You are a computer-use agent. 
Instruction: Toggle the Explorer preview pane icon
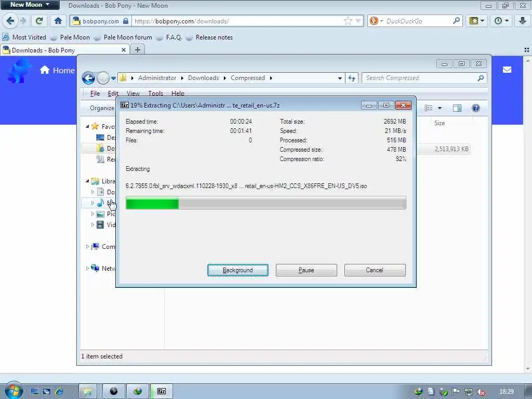(x=457, y=108)
